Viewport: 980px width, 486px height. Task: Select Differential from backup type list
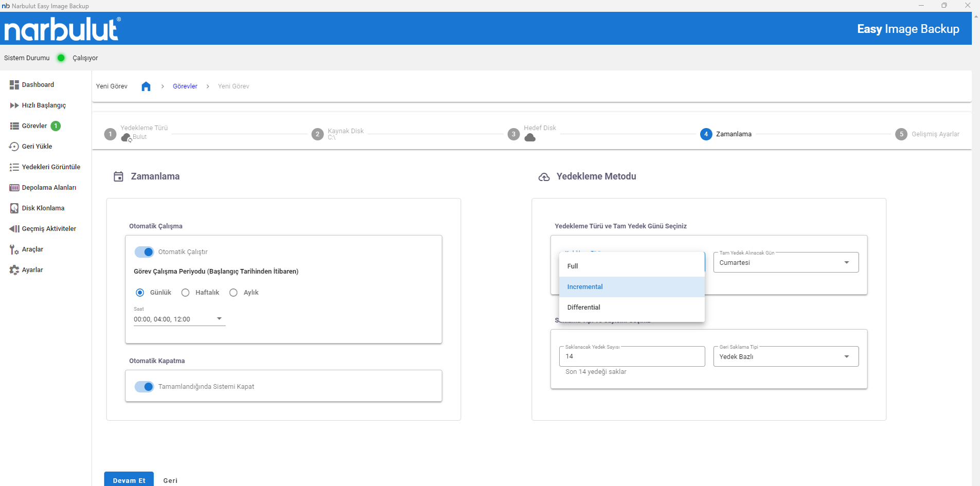tap(584, 308)
